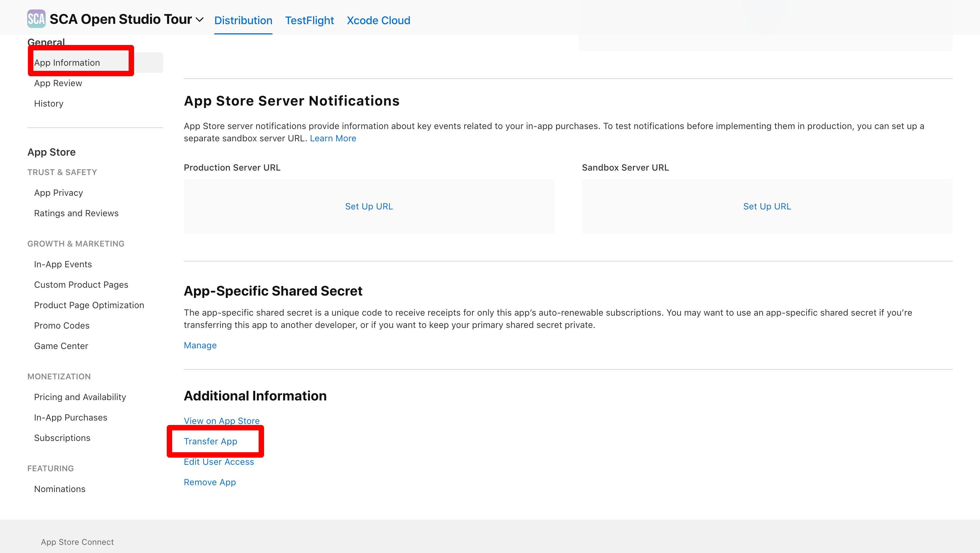Go to History section
Screen dimensions: 980x553
(49, 104)
